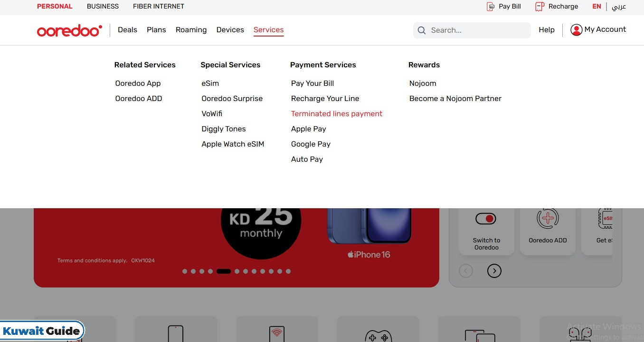Open Apple Pay link

point(308,129)
